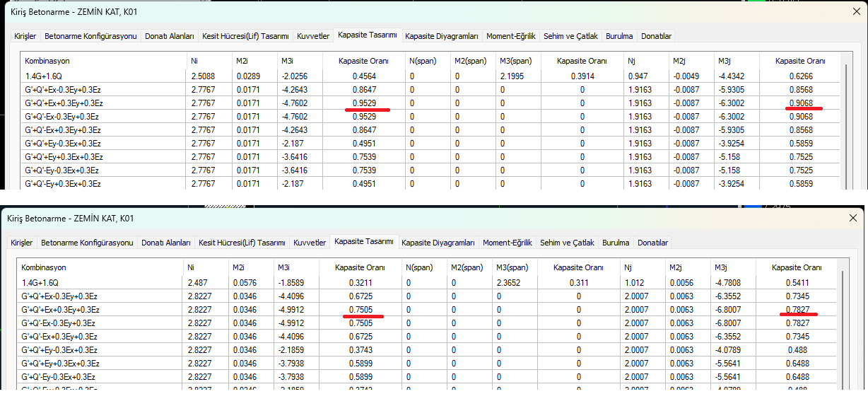This screenshot has width=868, height=394.
Task: Switch to Kapasite Diyagramları tab in upper dialog
Action: pyautogui.click(x=442, y=36)
